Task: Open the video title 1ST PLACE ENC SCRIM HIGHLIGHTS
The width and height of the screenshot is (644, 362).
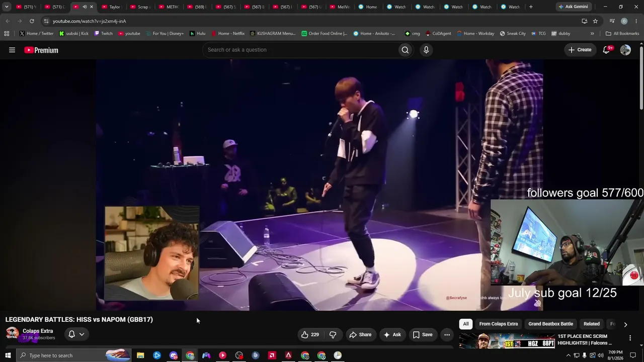Action: coord(585,339)
